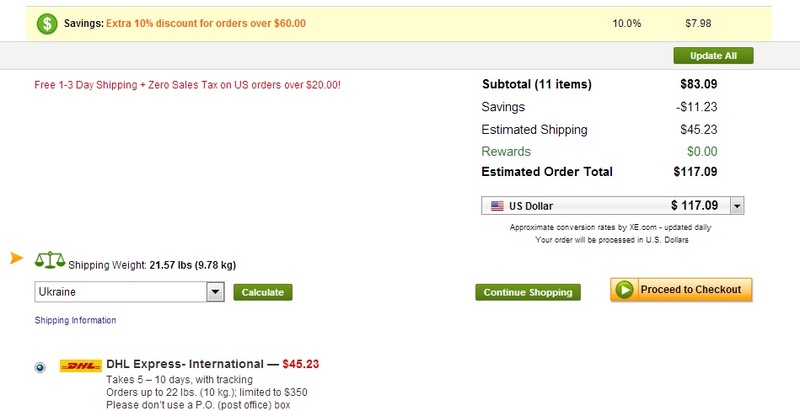
Task: Click the Update All button
Action: [713, 56]
